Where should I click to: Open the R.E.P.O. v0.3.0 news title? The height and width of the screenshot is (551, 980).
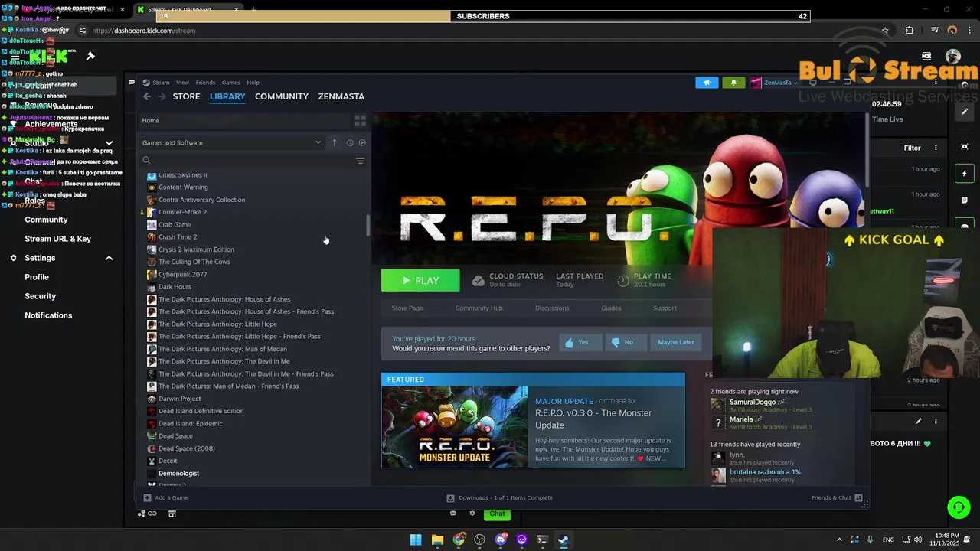click(593, 419)
